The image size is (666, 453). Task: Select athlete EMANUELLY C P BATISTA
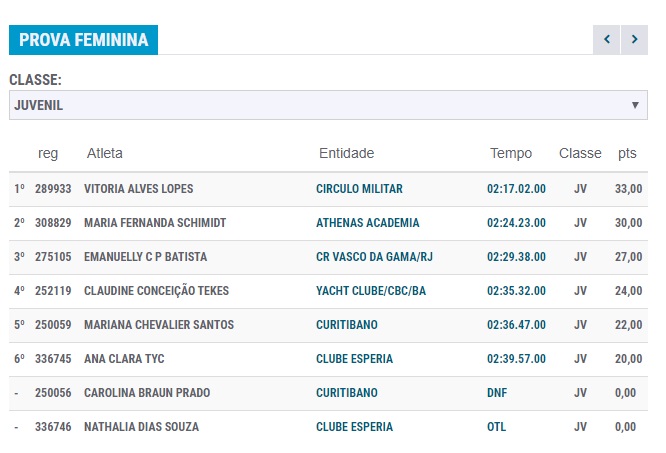(x=145, y=257)
